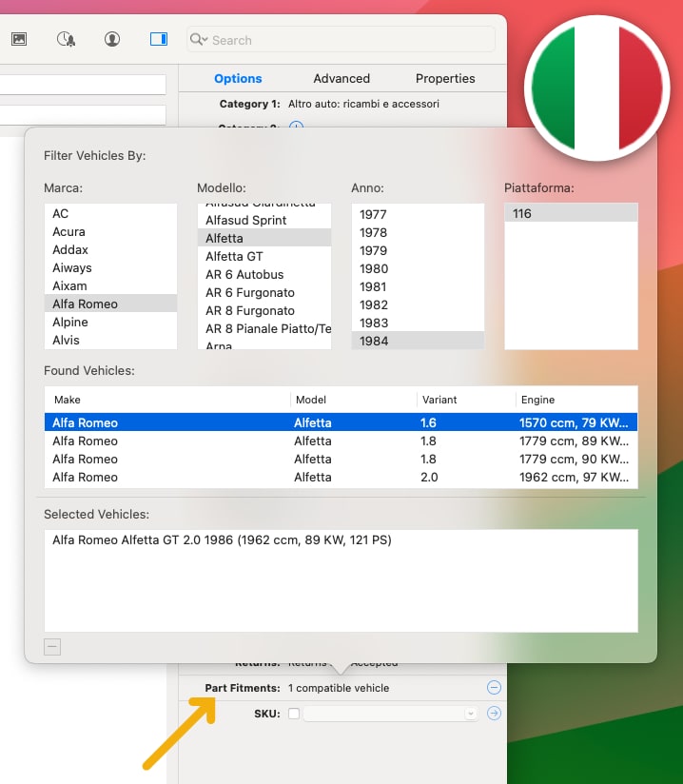Select Alfa Romeo Alfetta GT 2.0 1986 entry

click(341, 539)
